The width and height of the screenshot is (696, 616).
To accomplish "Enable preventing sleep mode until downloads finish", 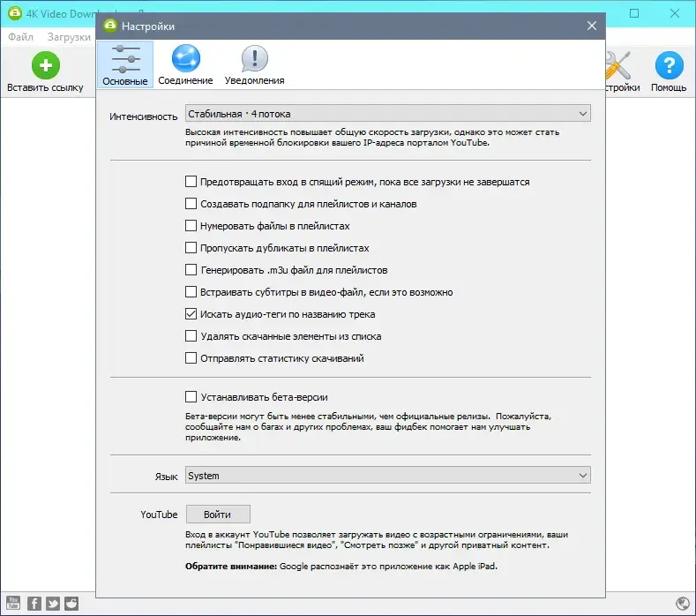I will click(x=191, y=182).
